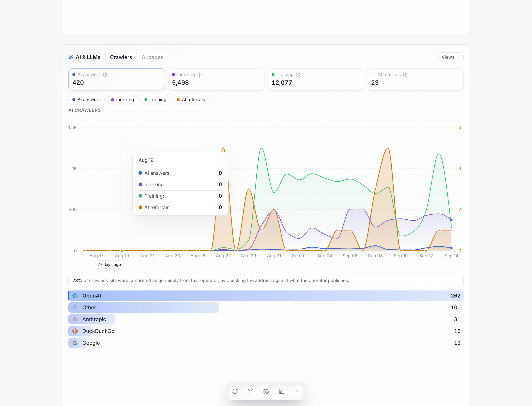Toggle the Indexing legend chip
Screen dimensions: 532x406
click(x=122, y=100)
